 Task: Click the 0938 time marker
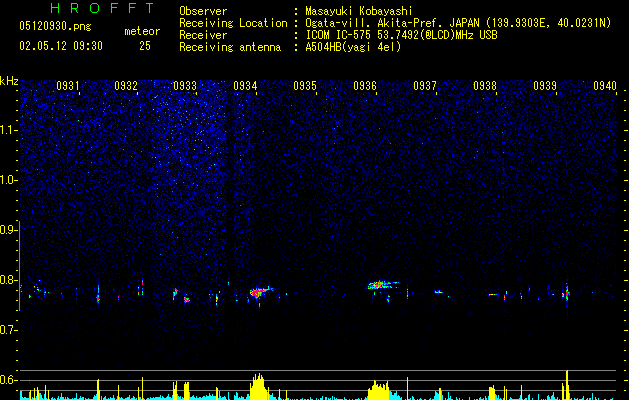[485, 86]
